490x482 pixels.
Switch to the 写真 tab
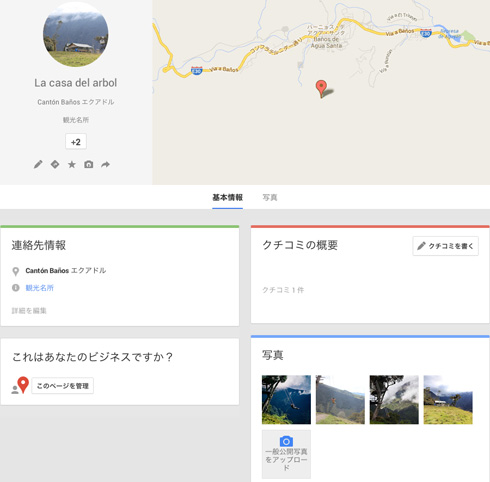[x=270, y=197]
